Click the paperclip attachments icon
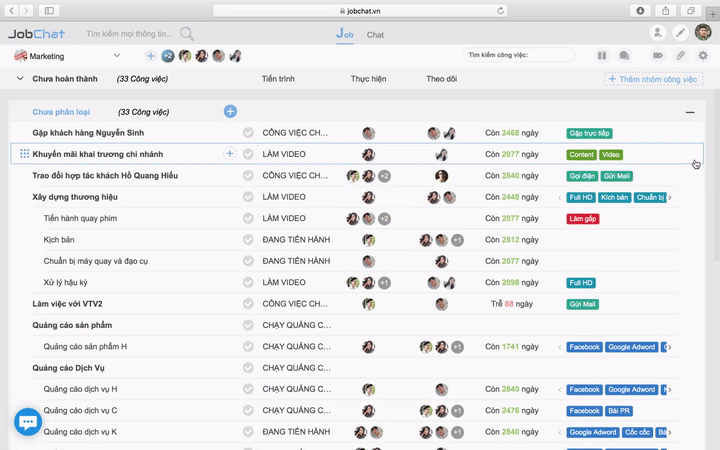 tap(680, 56)
